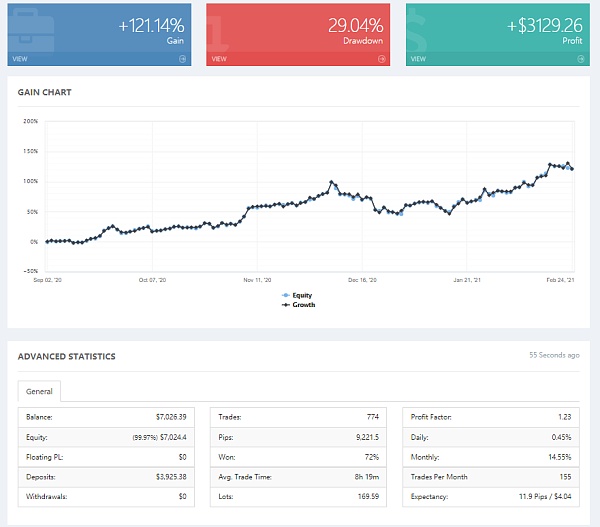The height and width of the screenshot is (527, 600).
Task: Click the Deposits value $3,925.38
Action: click(171, 477)
